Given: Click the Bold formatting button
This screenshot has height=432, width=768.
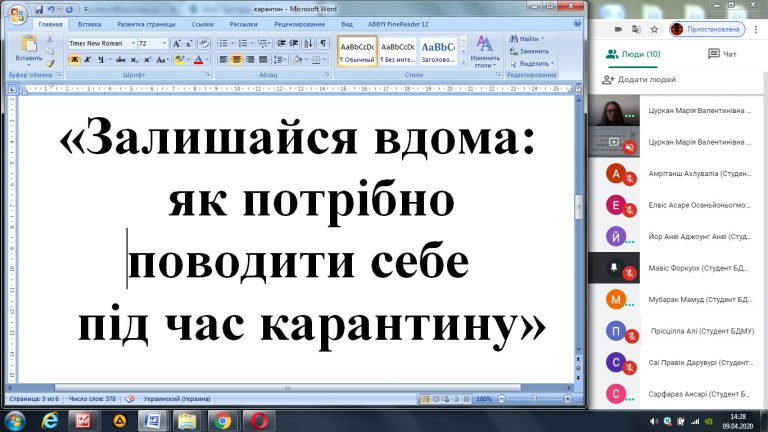Looking at the screenshot, I should 74,60.
